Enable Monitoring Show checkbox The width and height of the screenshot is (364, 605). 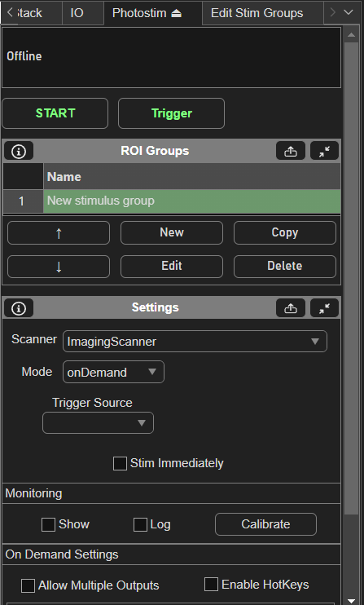click(48, 525)
